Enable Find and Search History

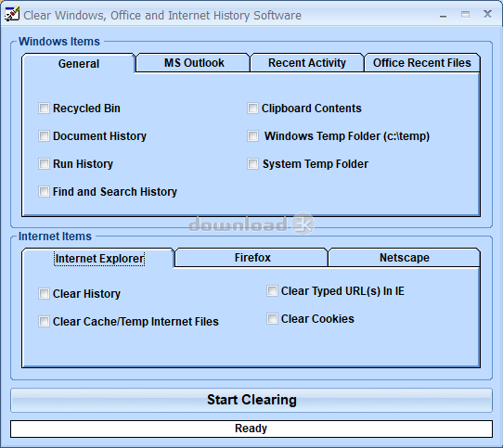point(44,192)
